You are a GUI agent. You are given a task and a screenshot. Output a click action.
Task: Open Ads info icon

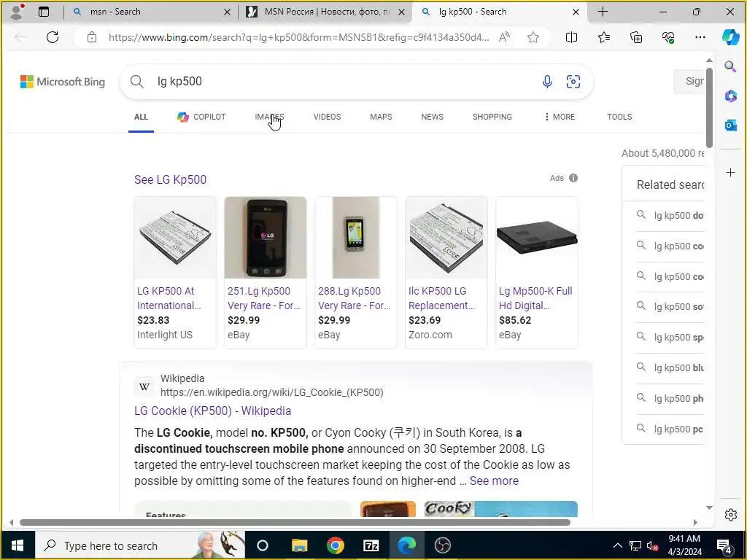pos(573,178)
